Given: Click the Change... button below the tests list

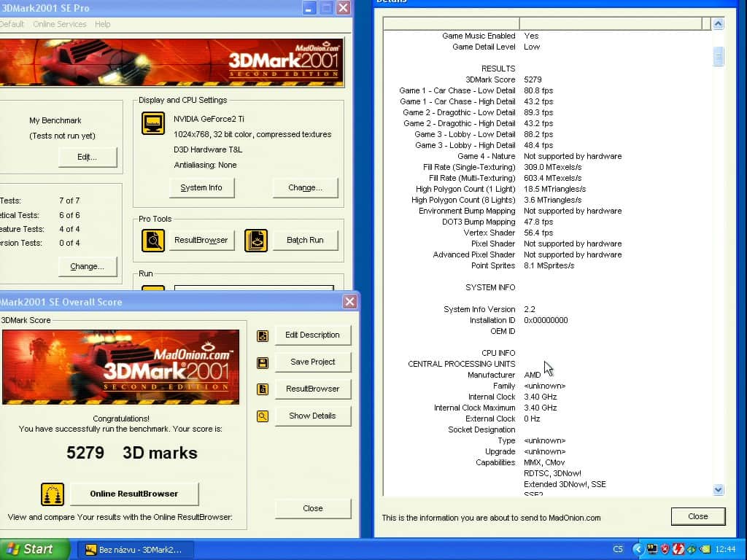Looking at the screenshot, I should (88, 267).
